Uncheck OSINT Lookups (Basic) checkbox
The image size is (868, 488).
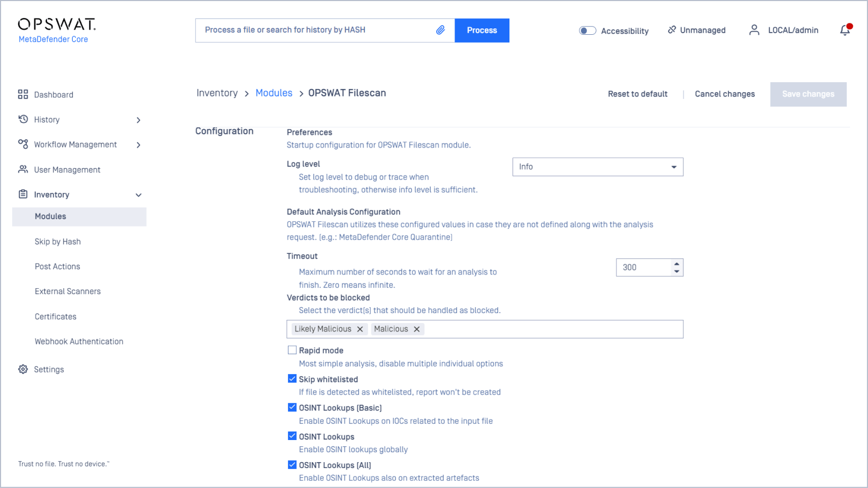(292, 407)
